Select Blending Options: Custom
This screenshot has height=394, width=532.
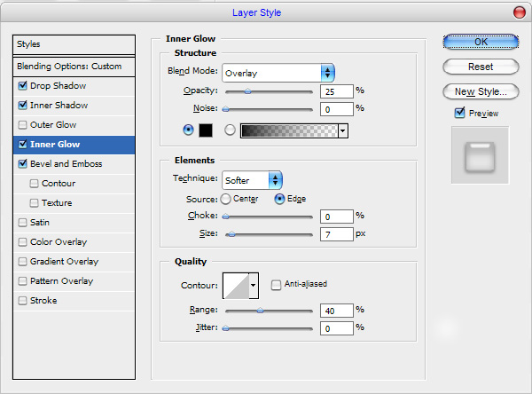[x=74, y=67]
